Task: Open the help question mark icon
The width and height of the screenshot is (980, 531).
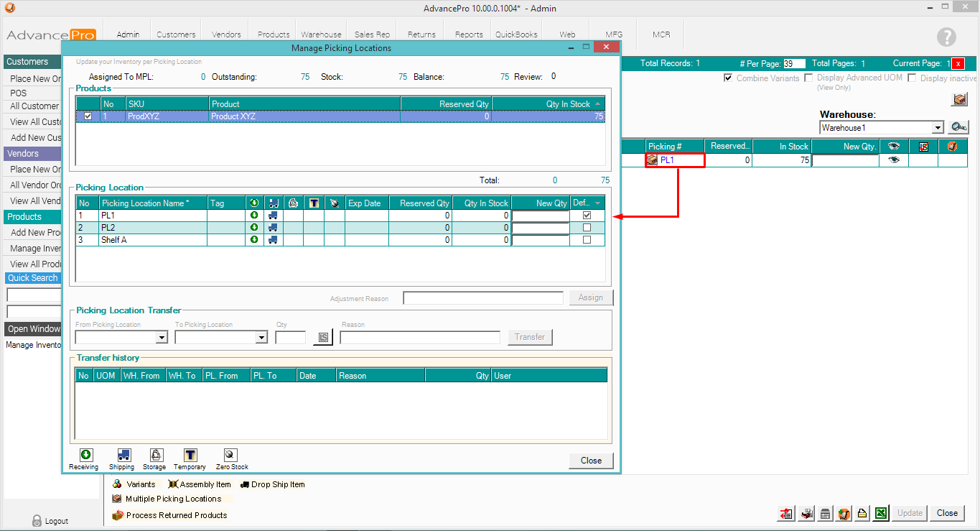Action: pos(946,37)
